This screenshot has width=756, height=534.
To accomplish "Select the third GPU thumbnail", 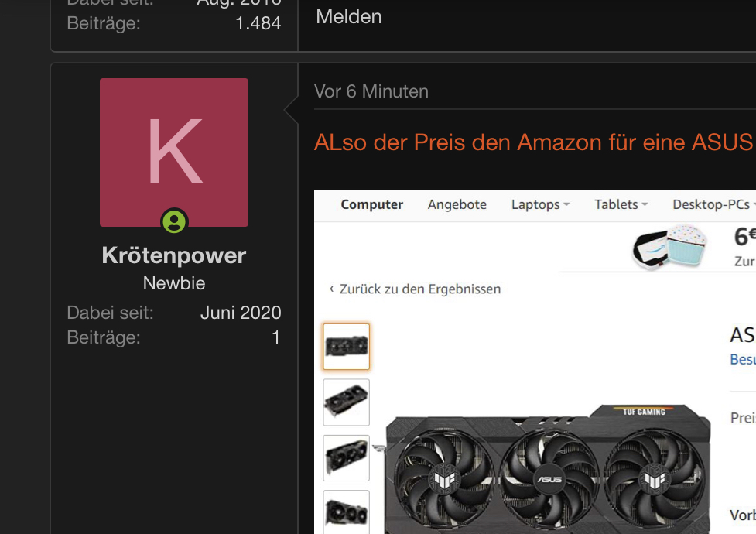I will (346, 458).
